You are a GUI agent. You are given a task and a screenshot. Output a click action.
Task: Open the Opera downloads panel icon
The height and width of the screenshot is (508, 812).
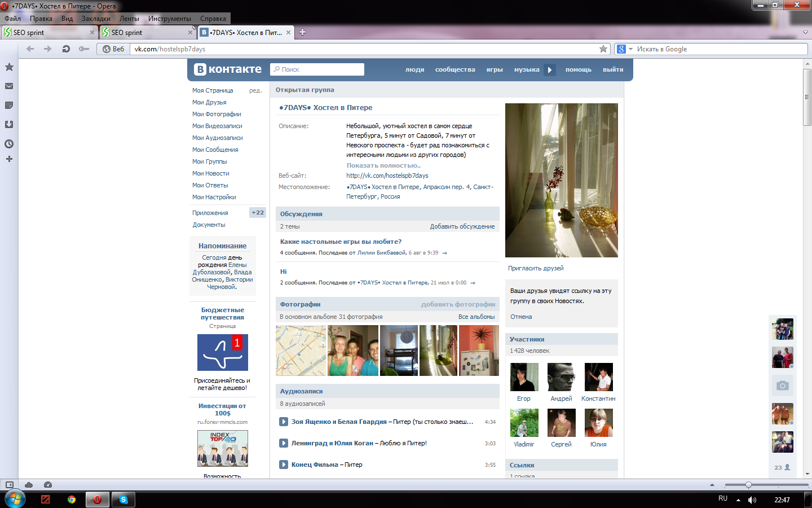tap(9, 125)
